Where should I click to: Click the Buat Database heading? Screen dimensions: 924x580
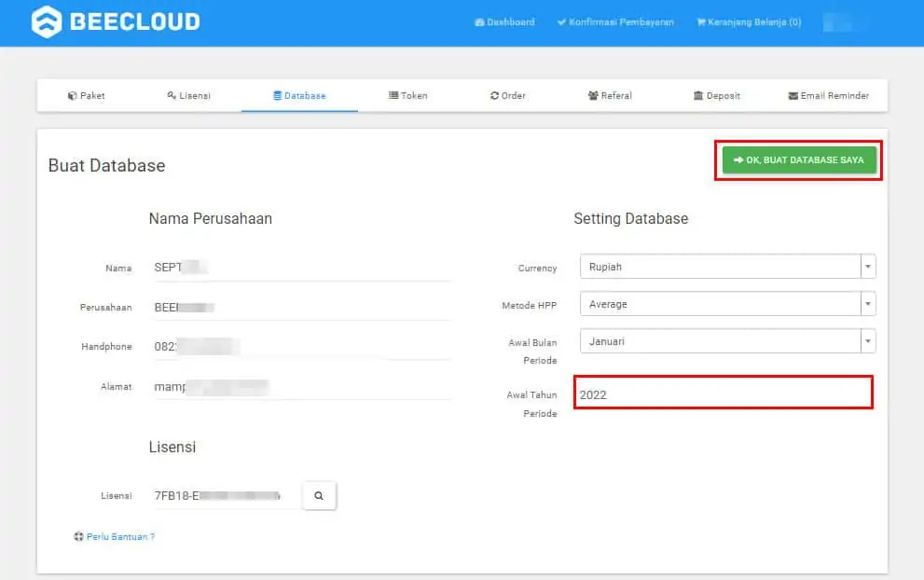(x=106, y=166)
